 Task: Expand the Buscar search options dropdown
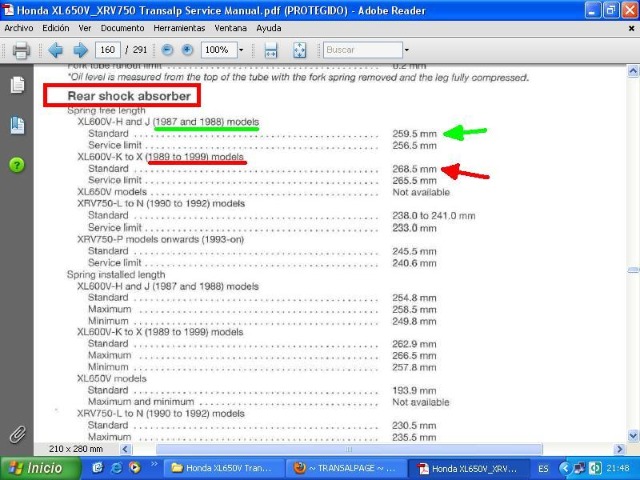pyautogui.click(x=406, y=49)
